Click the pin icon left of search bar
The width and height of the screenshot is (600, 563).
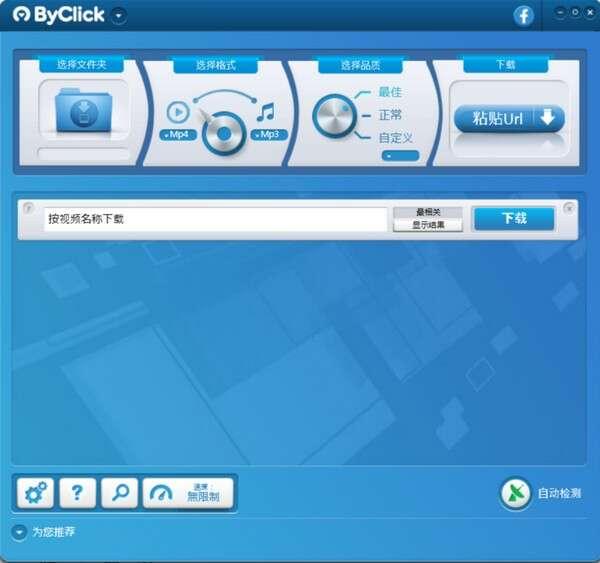28,208
